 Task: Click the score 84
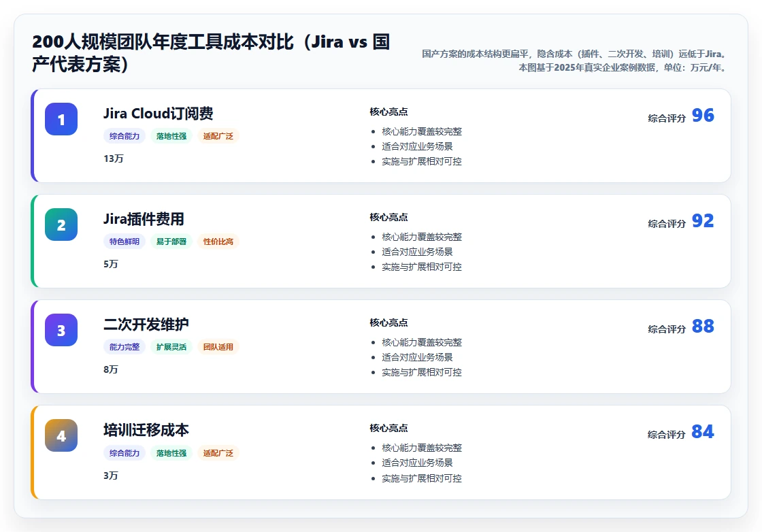[x=703, y=431]
